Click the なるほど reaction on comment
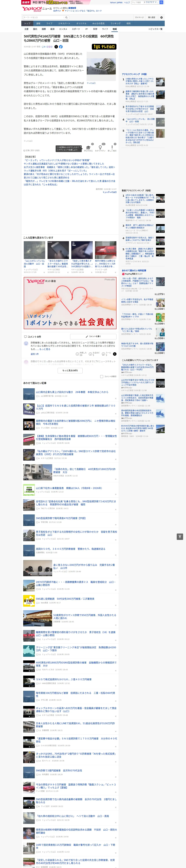Screen dimensions: 186x868 pyautogui.click(x=91, y=354)
